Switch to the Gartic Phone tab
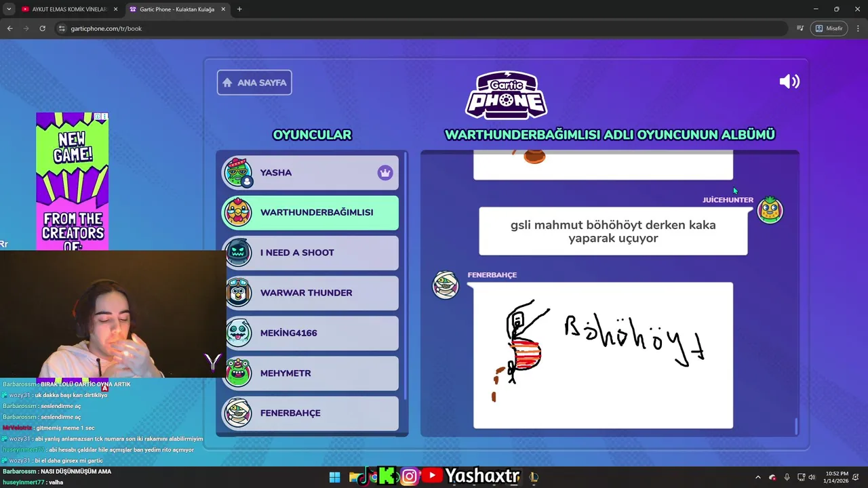The image size is (868, 488). [176, 9]
